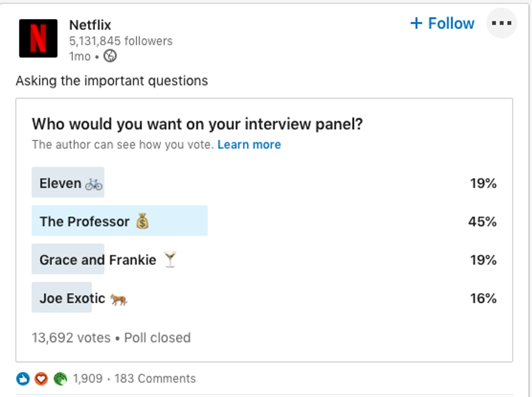The width and height of the screenshot is (532, 397).
Task: Click the like thumbs-up reaction icon
Action: click(23, 378)
